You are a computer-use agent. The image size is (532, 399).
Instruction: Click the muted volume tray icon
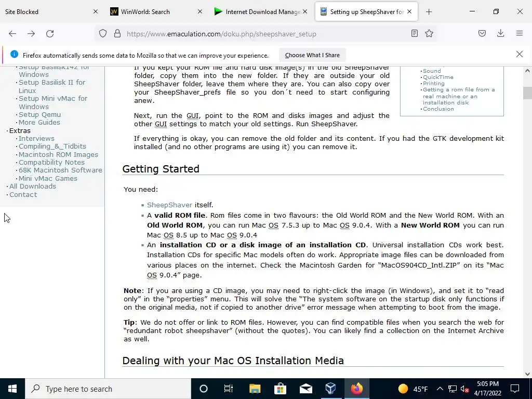click(x=465, y=389)
